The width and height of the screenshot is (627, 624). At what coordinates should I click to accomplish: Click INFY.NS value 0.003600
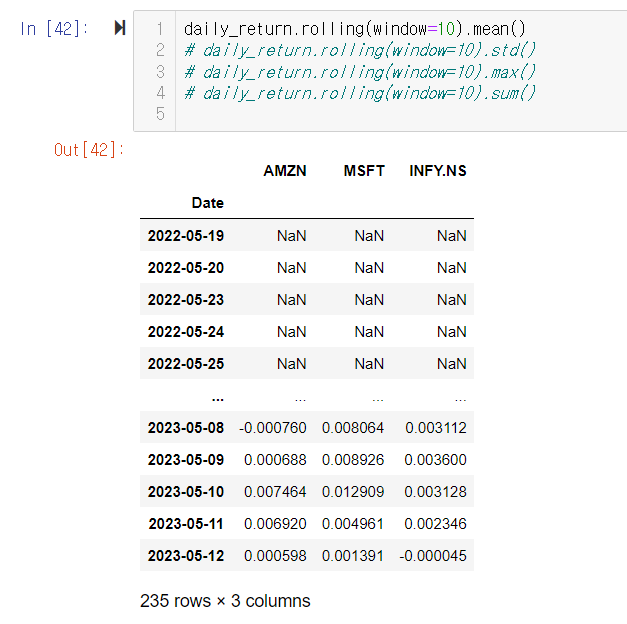(x=435, y=460)
